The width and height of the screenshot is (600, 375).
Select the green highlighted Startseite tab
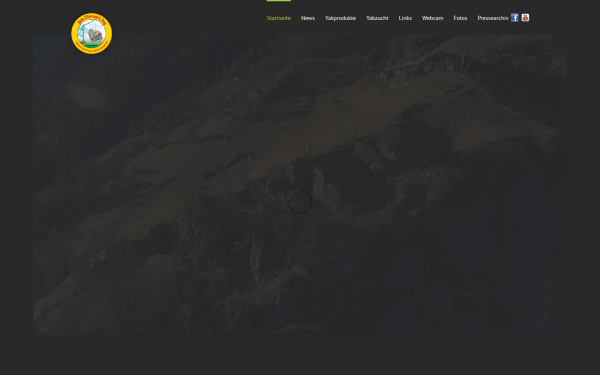pos(279,18)
